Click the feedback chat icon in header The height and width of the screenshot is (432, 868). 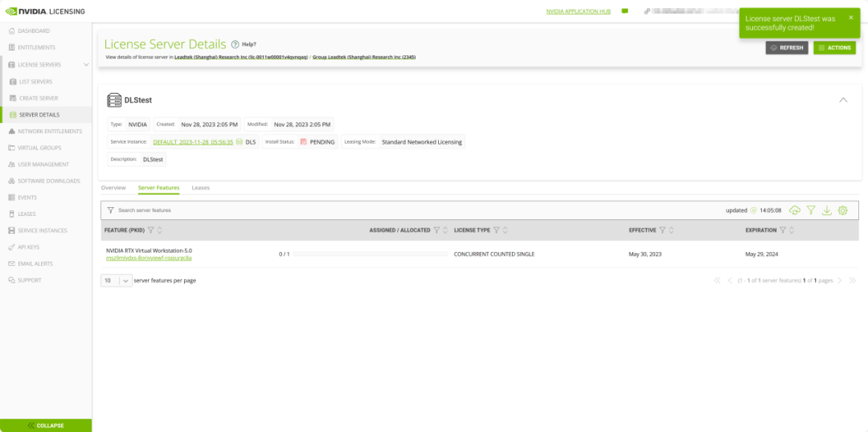coord(625,11)
